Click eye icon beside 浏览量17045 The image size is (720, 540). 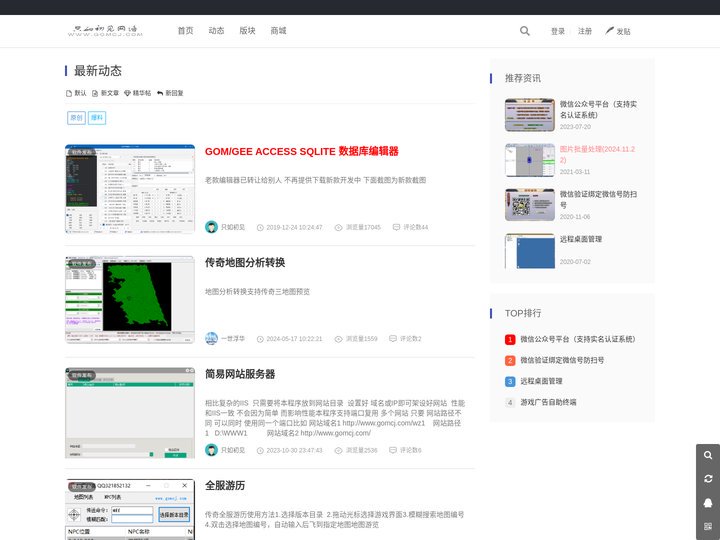[x=338, y=228]
